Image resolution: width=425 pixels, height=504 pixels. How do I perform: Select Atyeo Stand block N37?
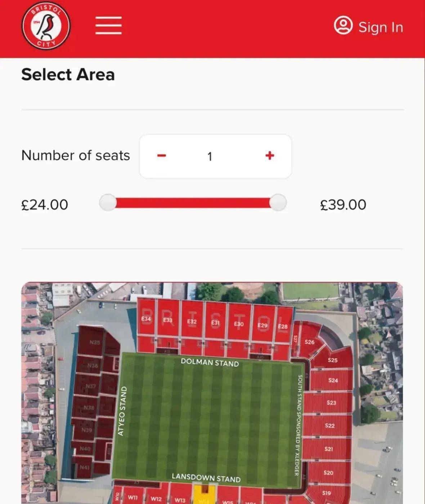tap(91, 387)
